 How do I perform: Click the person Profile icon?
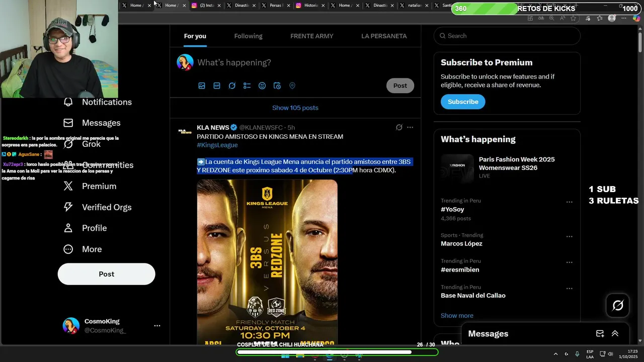68,228
